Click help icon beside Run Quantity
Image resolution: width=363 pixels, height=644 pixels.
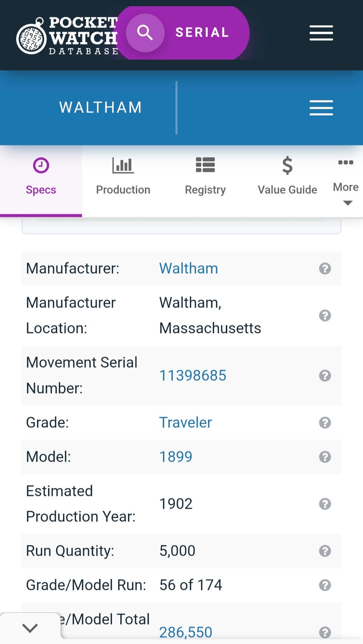coord(325,551)
